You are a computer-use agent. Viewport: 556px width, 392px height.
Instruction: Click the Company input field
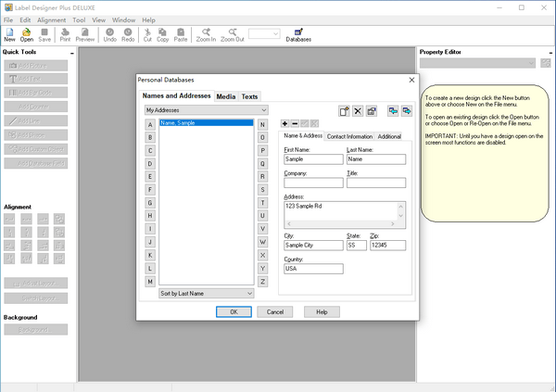coord(312,183)
